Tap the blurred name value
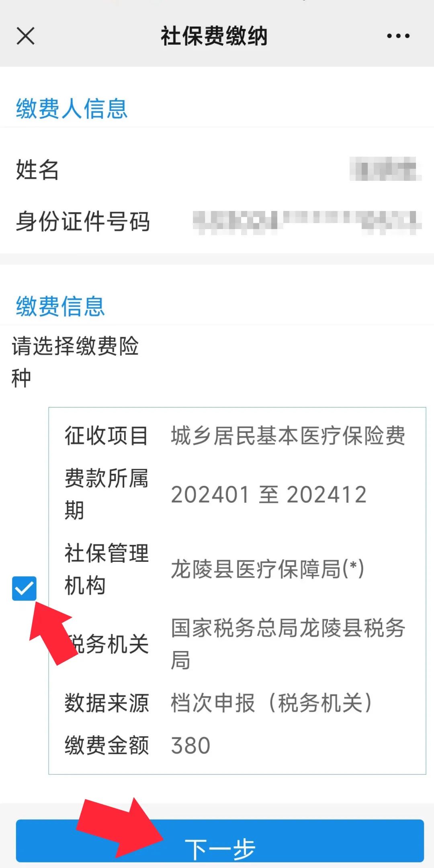434x868 pixels. click(385, 169)
